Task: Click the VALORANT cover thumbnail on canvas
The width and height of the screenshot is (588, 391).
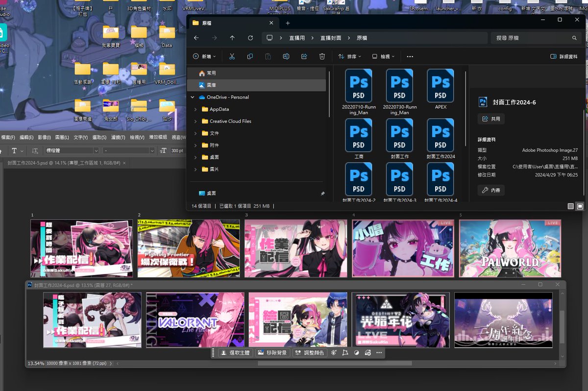Action: point(195,320)
